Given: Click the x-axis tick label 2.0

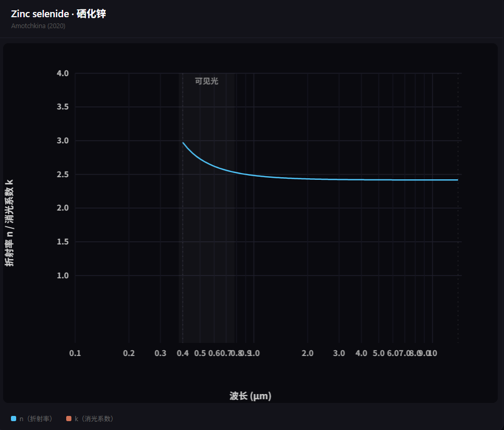Looking at the screenshot, I should (x=308, y=353).
